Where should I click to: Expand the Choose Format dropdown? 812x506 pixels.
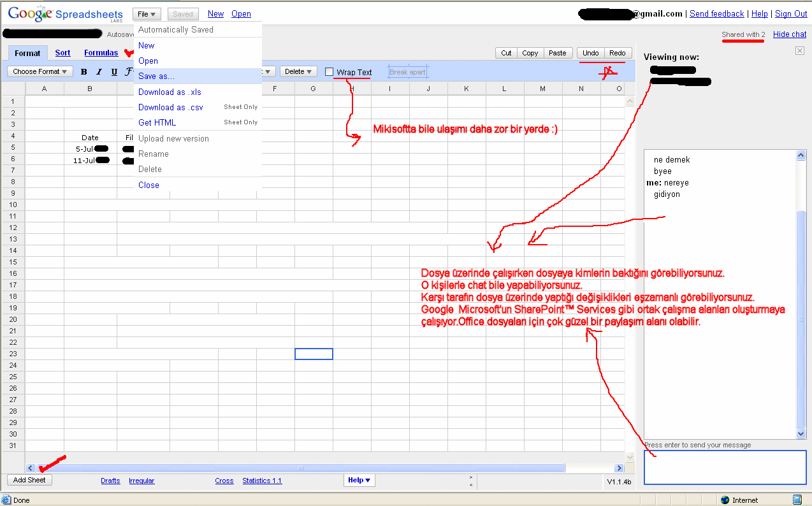point(40,72)
